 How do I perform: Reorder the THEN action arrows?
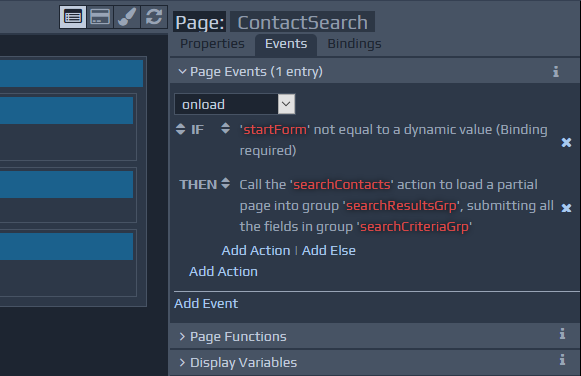tap(225, 183)
